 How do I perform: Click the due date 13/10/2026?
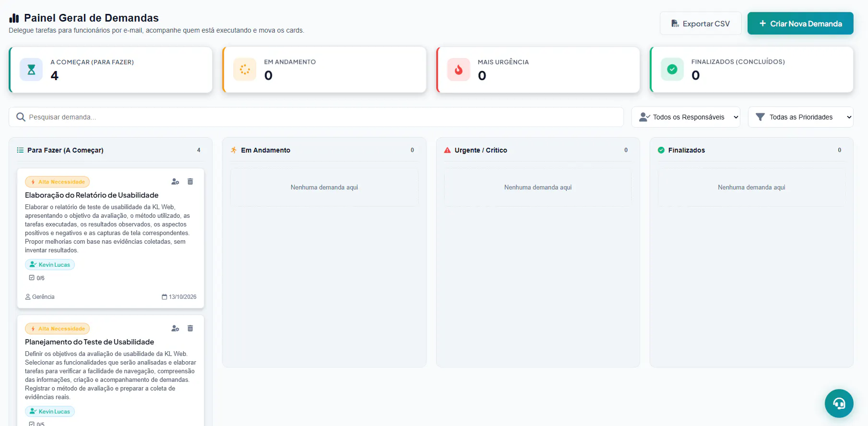pyautogui.click(x=179, y=297)
